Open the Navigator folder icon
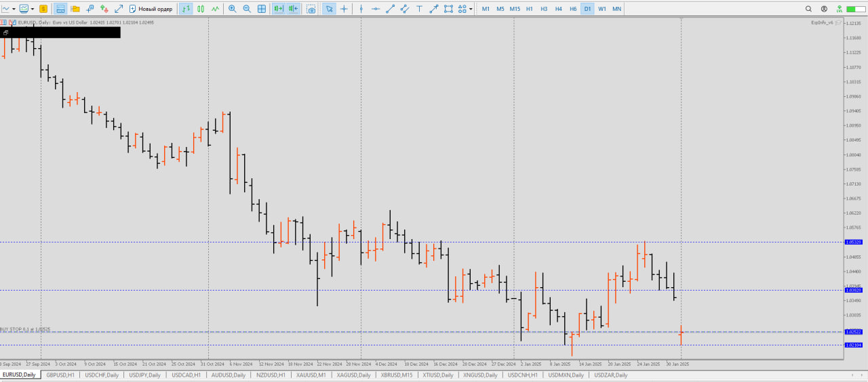The height and width of the screenshot is (382, 868). 75,9
